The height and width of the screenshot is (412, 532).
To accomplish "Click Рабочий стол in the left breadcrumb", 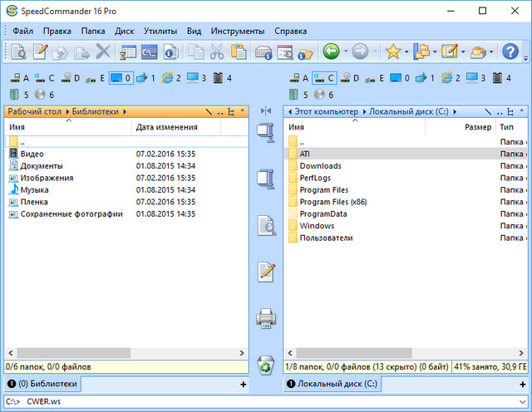I will 34,111.
